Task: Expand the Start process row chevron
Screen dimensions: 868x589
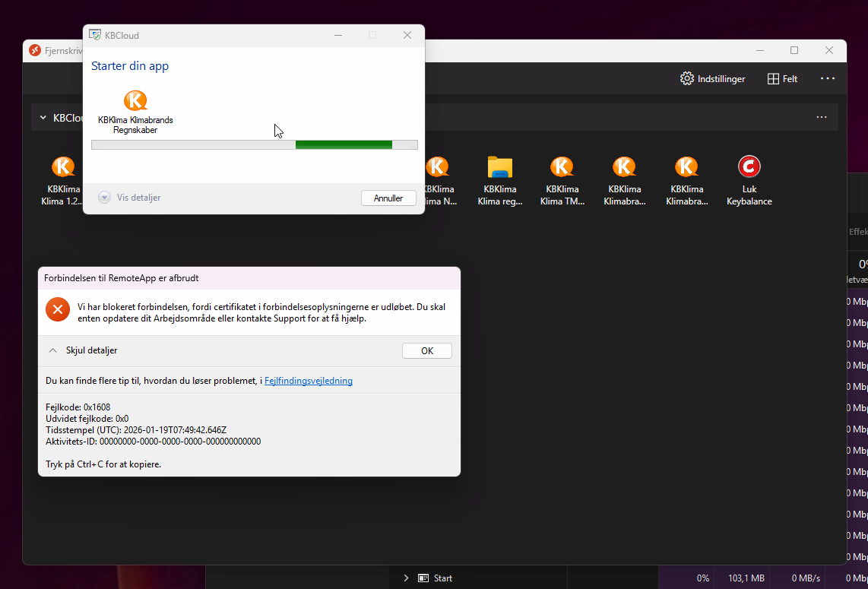Action: 407,578
